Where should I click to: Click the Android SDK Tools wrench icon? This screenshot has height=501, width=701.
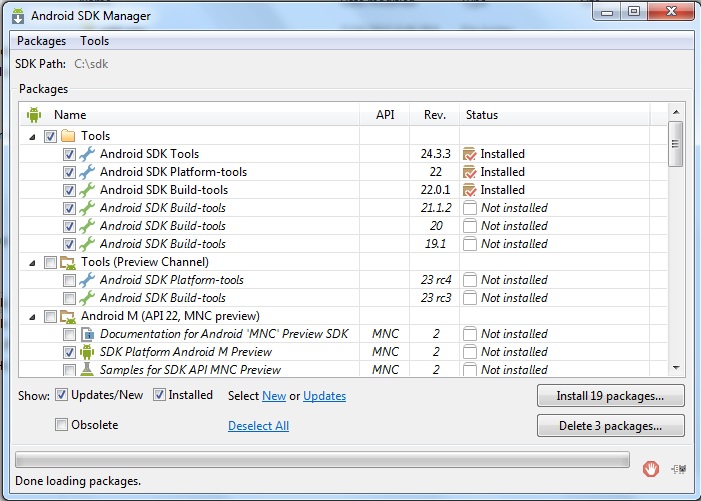pos(86,154)
